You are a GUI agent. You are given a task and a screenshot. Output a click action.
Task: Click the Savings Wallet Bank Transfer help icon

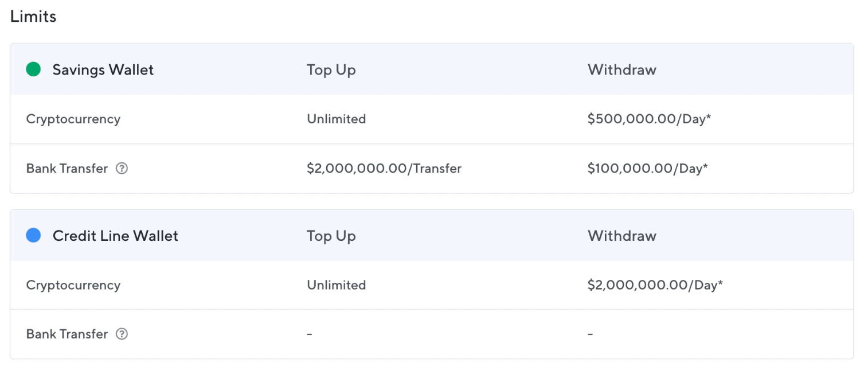click(122, 169)
